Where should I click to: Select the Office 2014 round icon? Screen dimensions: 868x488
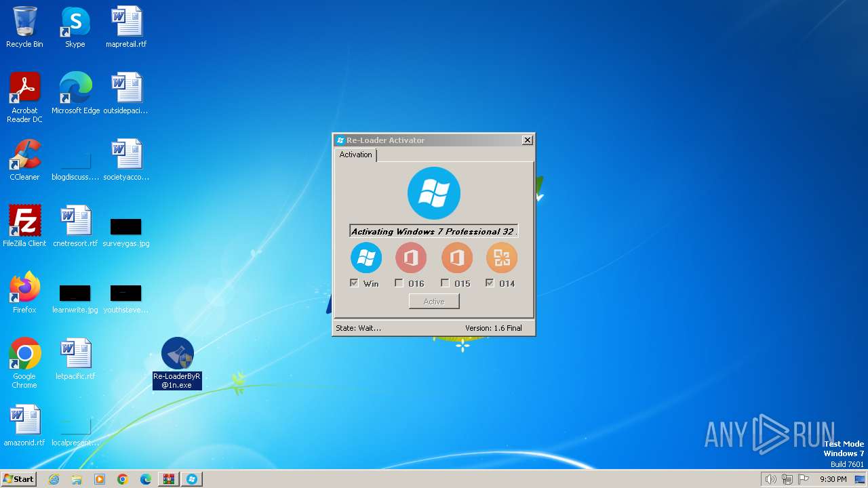click(502, 258)
